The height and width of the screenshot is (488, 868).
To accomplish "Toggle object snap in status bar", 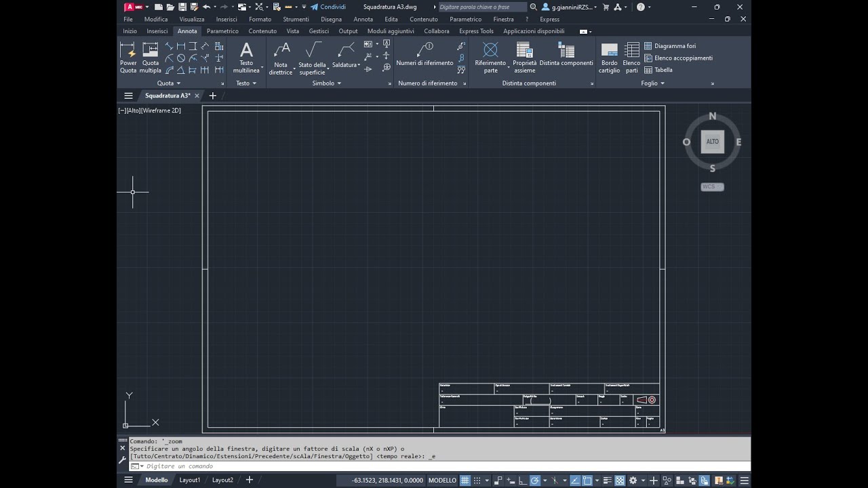I will pyautogui.click(x=588, y=480).
